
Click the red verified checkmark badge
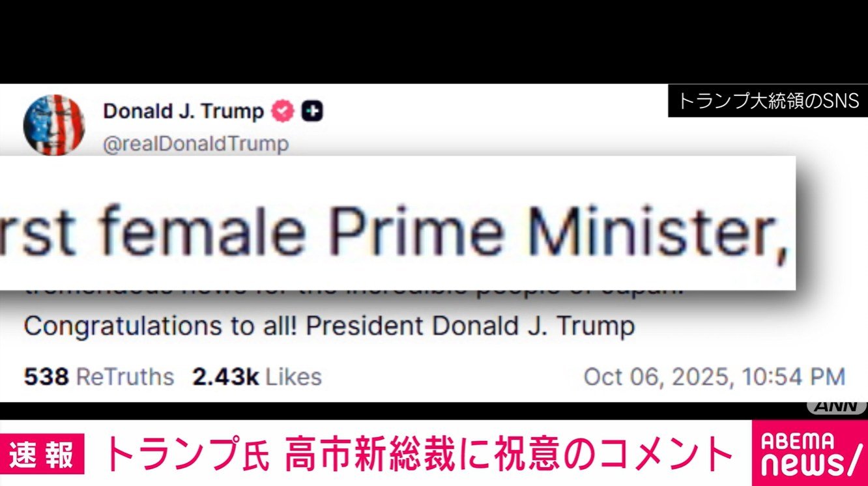click(283, 111)
